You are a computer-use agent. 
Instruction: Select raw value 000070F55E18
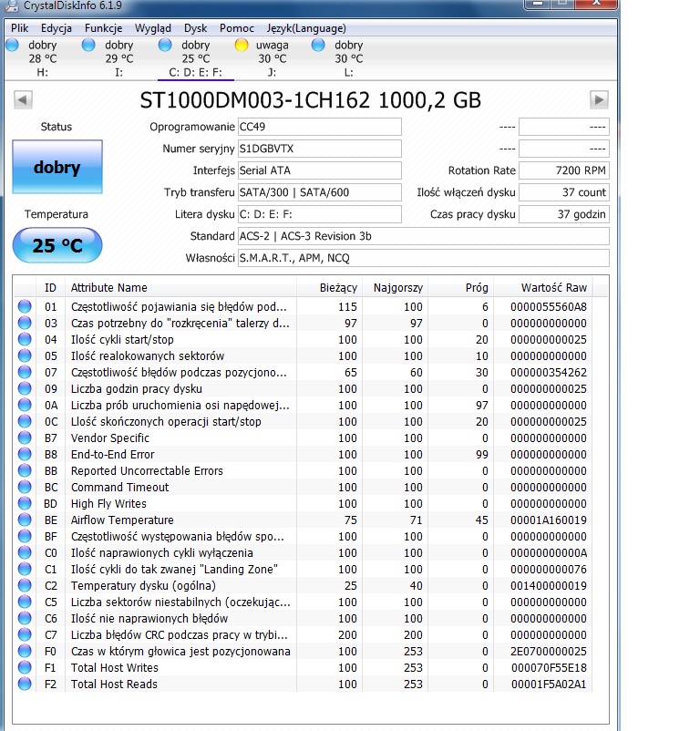[x=549, y=667]
